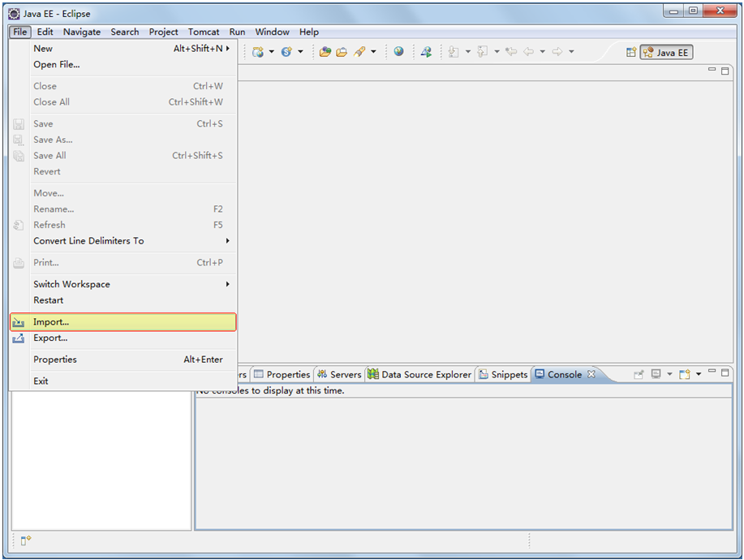The width and height of the screenshot is (744, 560).
Task: Click the Open Type toolbar icon
Action: (x=325, y=52)
